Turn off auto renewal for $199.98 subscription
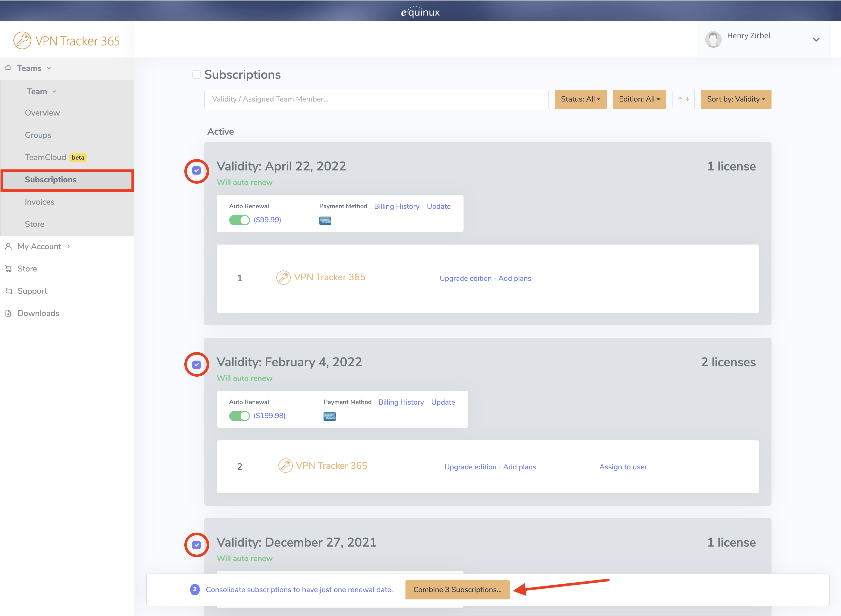This screenshot has height=616, width=841. click(x=240, y=416)
